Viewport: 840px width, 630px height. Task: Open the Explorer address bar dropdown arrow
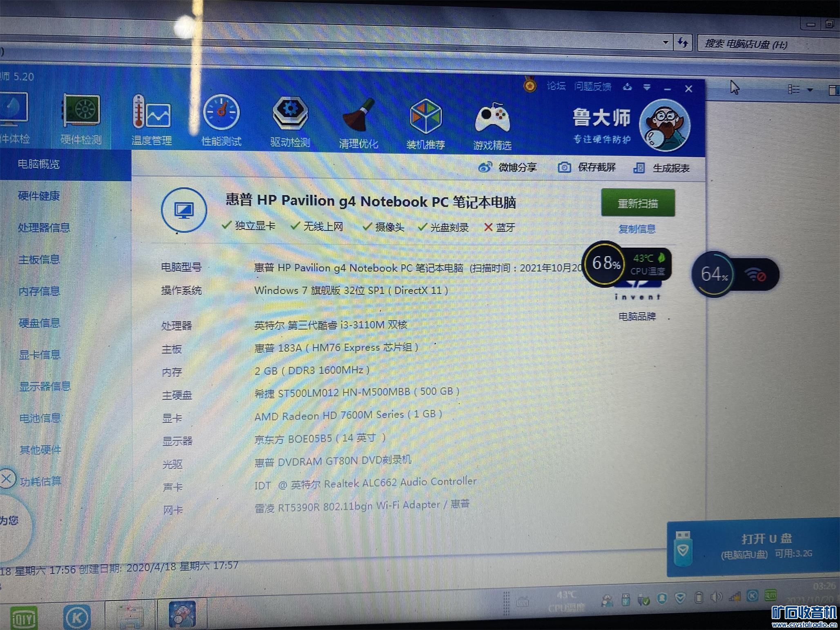(666, 42)
